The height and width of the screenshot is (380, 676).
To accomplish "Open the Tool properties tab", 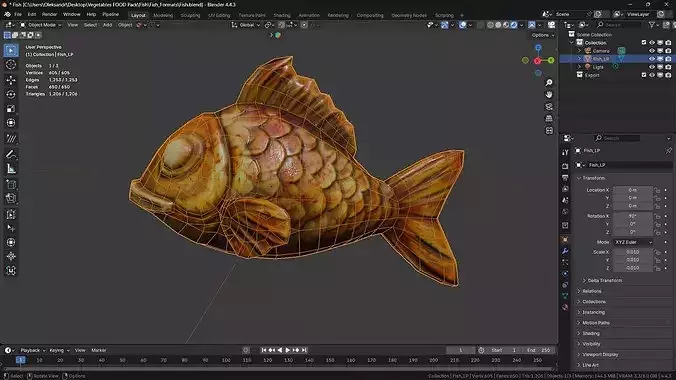I will [565, 152].
